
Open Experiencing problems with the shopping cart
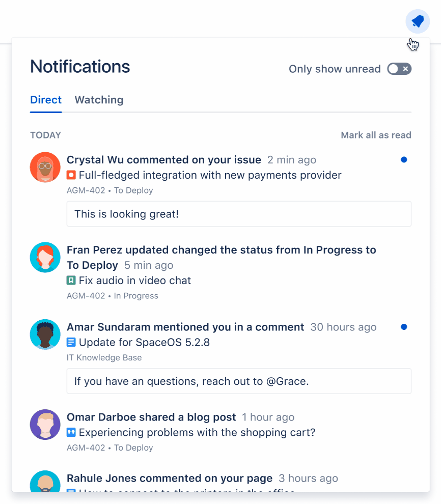point(197,432)
